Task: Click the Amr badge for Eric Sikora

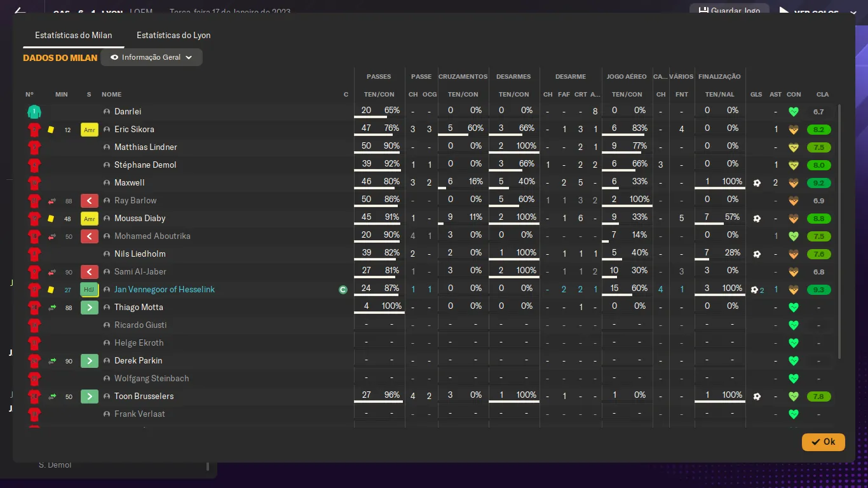Action: [x=90, y=130]
